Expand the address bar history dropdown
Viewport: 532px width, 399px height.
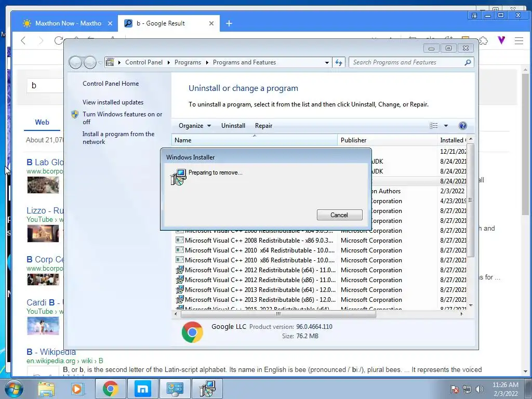point(327,62)
